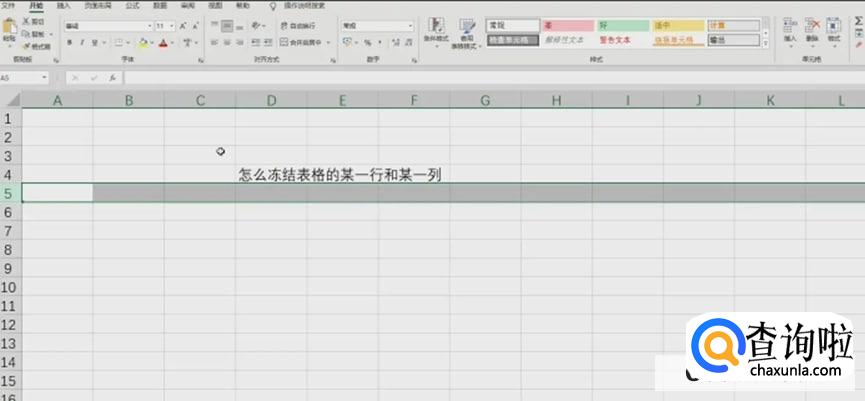The image size is (865, 401).
Task: Expand the Merge & Center dropdown arrow
Action: click(328, 42)
